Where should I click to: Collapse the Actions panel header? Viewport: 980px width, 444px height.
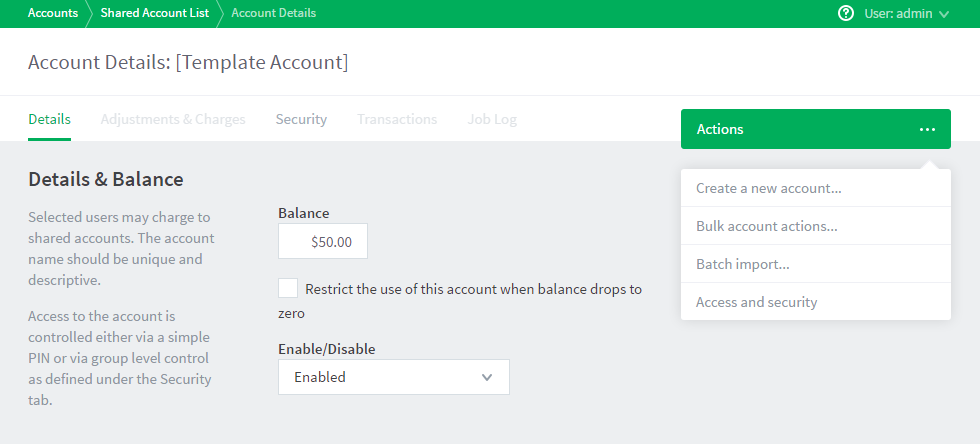[x=816, y=129]
